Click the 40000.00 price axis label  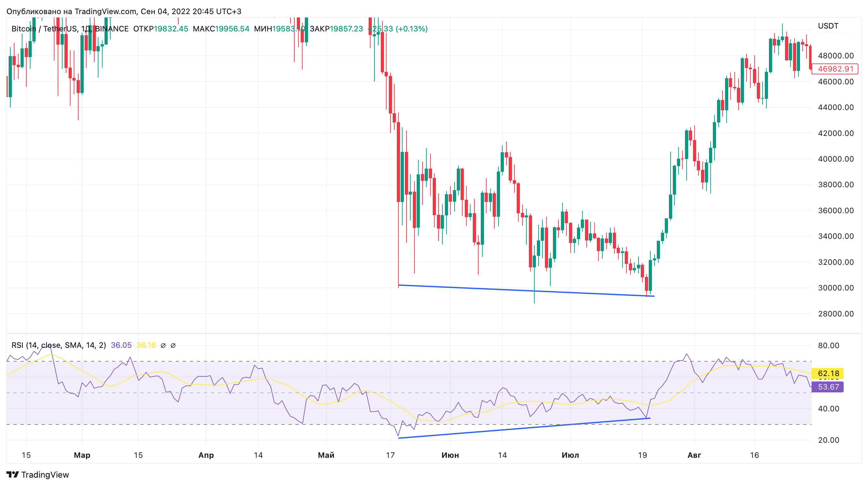point(836,159)
